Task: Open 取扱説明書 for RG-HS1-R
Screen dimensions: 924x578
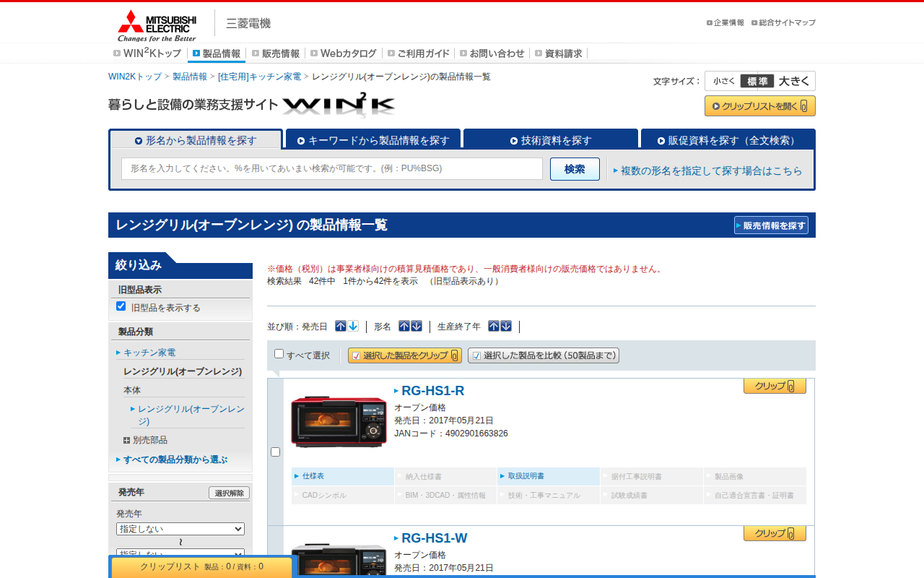Action: pyautogui.click(x=549, y=476)
